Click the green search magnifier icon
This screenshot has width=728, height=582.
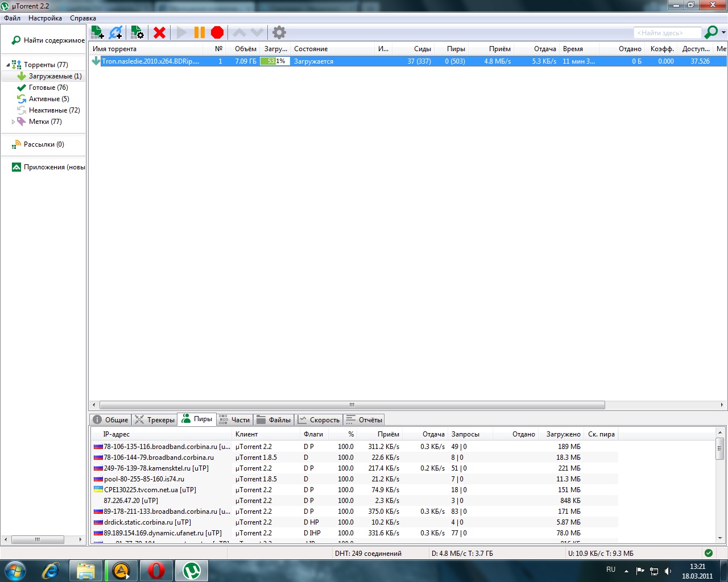[x=711, y=32]
